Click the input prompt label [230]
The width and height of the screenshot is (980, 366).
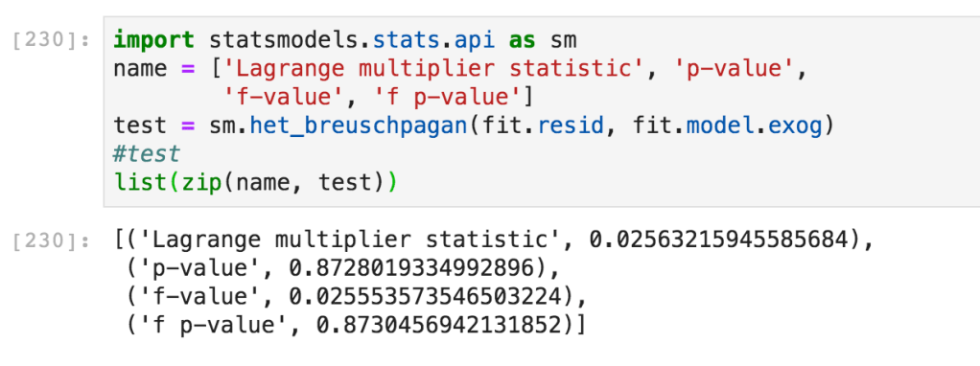coord(52,41)
